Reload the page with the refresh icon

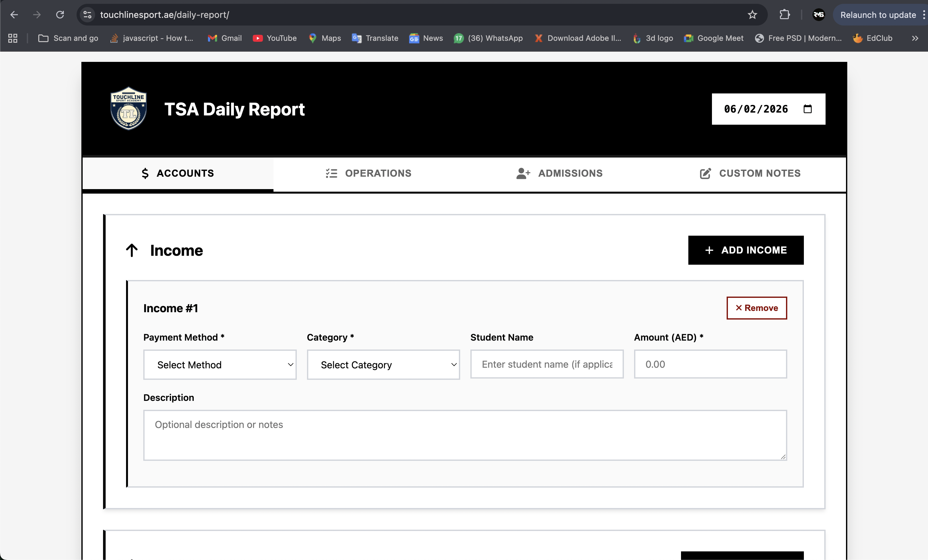pos(60,15)
